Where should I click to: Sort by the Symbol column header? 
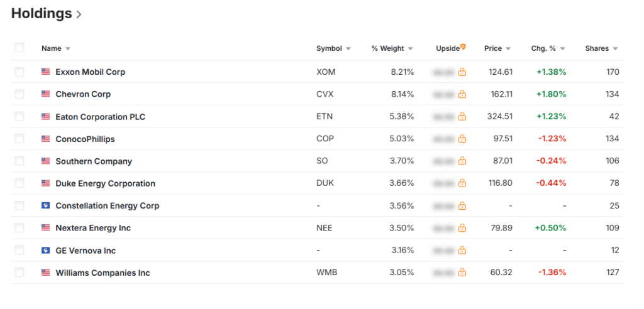pyautogui.click(x=333, y=48)
